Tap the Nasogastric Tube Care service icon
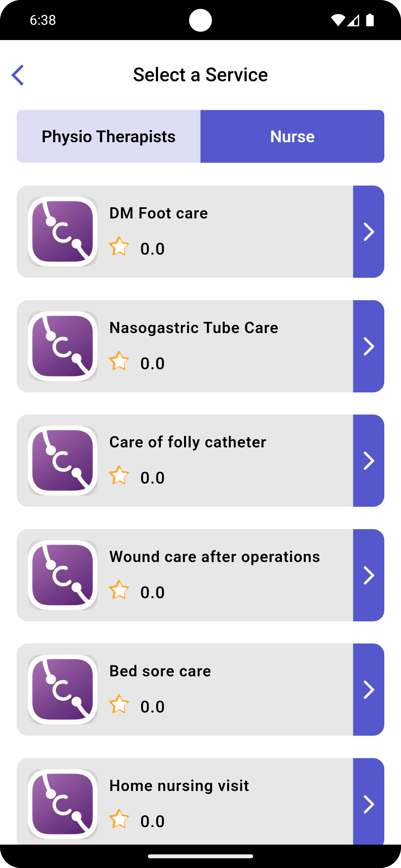Viewport: 401px width, 868px height. (x=63, y=346)
